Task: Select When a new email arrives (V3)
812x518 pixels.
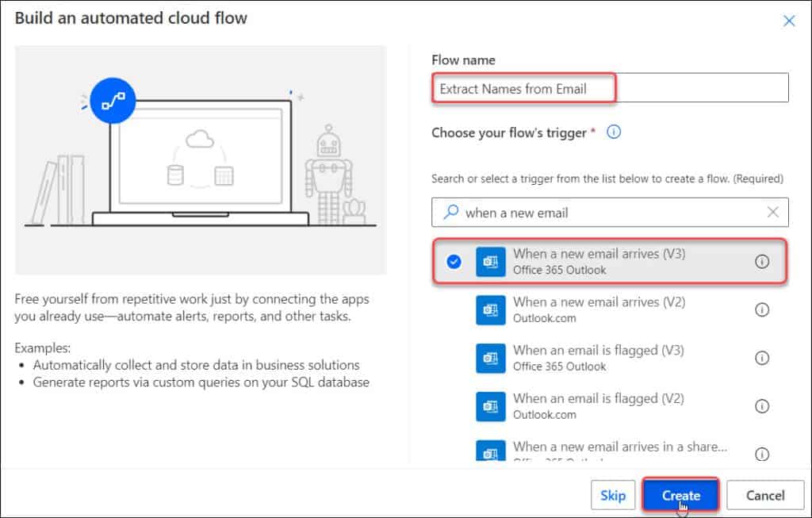Action: click(x=610, y=261)
